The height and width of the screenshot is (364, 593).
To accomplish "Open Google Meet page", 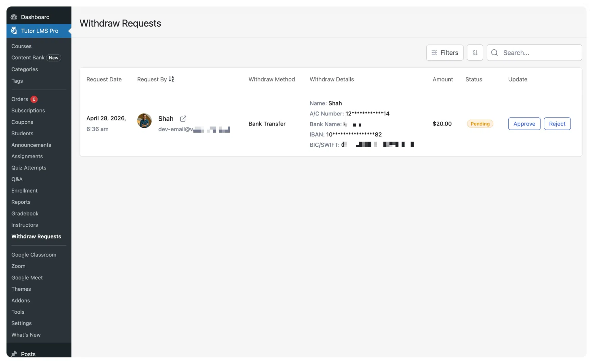I will pyautogui.click(x=27, y=278).
